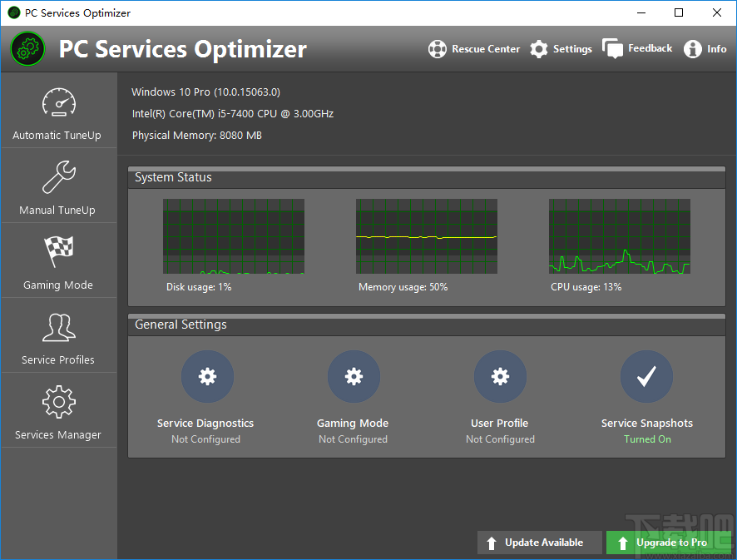This screenshot has height=560, width=737.
Task: Open the Settings gear in the header
Action: coord(561,48)
